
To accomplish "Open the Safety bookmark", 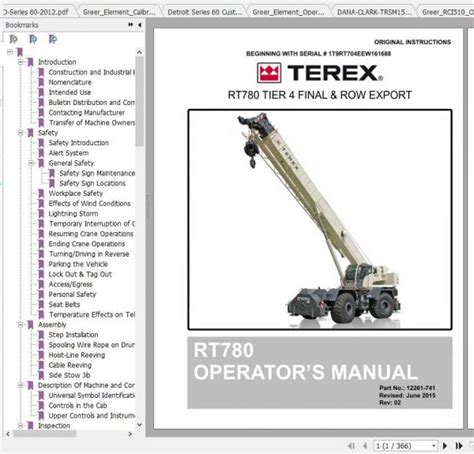I will [48, 133].
